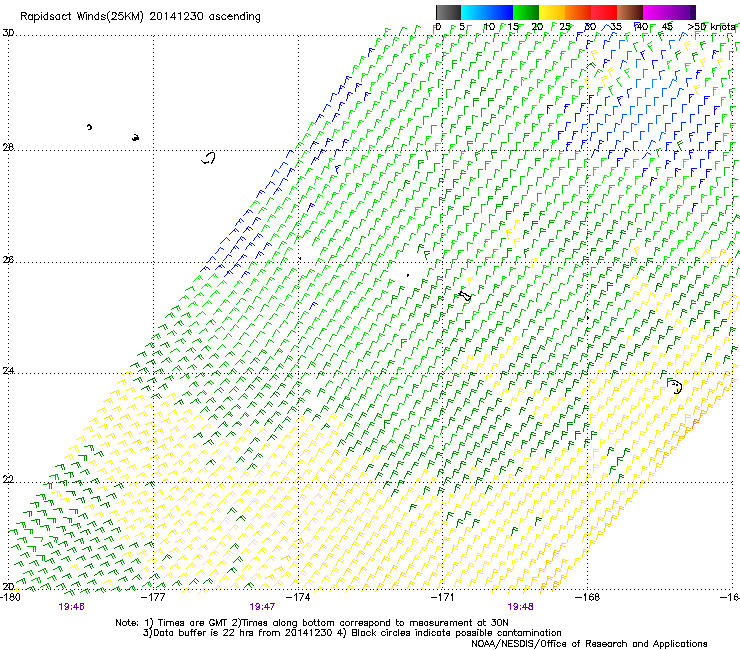Click the '22' latitude label on left axis
The image size is (740, 650).
tap(8, 480)
